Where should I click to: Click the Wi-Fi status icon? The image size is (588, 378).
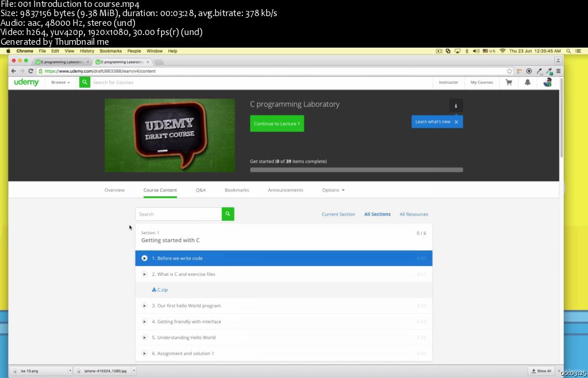[502, 51]
